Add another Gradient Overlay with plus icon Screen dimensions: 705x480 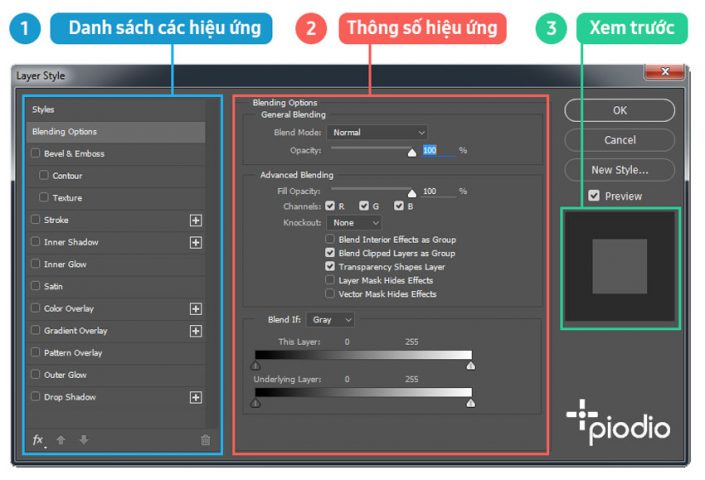click(x=196, y=331)
